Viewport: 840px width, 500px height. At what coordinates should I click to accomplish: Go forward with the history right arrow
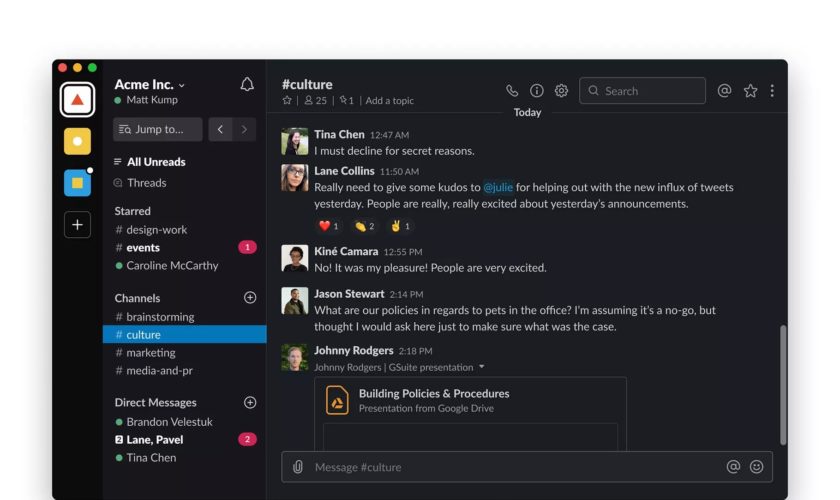[x=244, y=129]
